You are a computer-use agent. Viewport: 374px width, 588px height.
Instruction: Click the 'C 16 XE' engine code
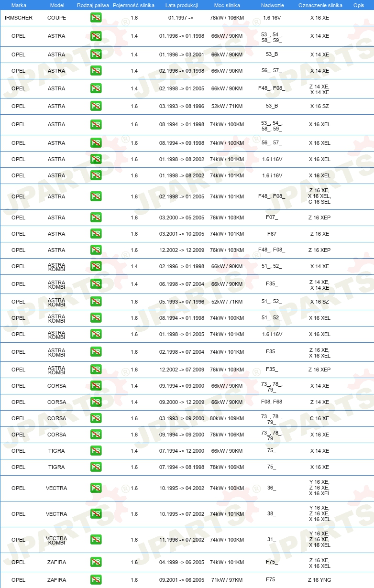pyautogui.click(x=319, y=418)
